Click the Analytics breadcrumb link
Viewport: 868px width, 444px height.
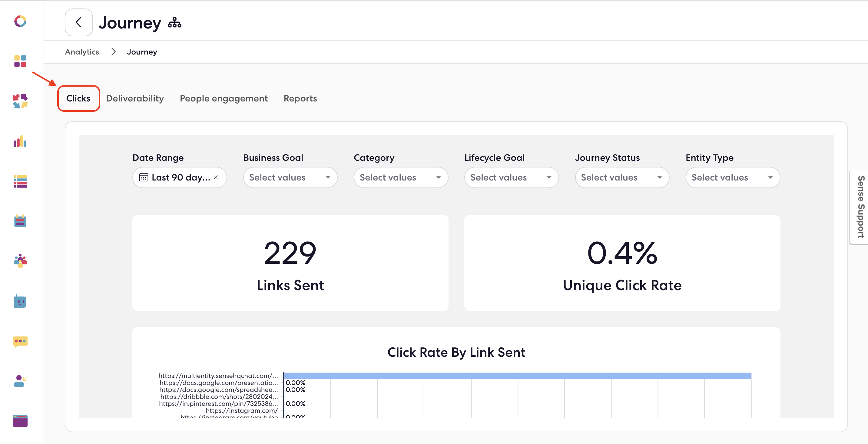point(82,51)
